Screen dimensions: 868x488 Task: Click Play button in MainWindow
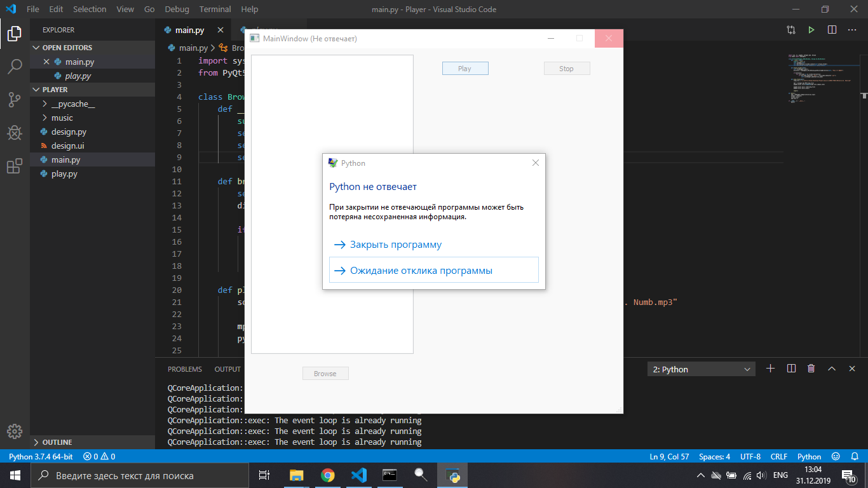(465, 69)
